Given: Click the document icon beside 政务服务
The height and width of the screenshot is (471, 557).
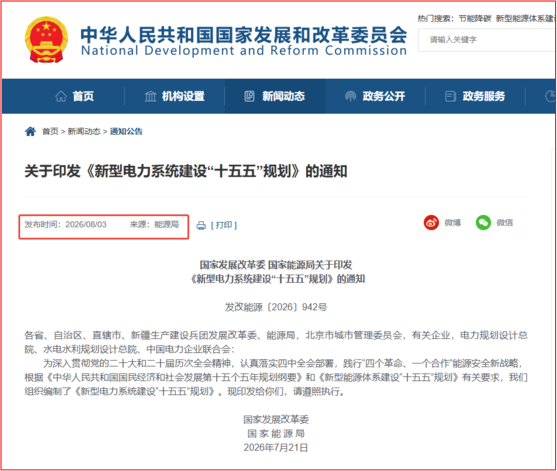Looking at the screenshot, I should coord(450,96).
